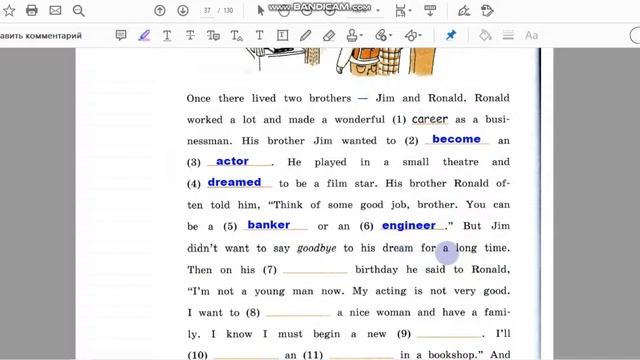This screenshot has width=640, height=360.
Task: Send file by email envelope icon
Action: (x=55, y=11)
